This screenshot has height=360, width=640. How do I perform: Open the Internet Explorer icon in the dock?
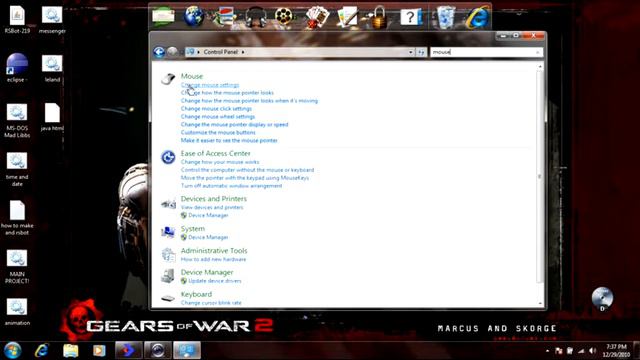[478, 17]
